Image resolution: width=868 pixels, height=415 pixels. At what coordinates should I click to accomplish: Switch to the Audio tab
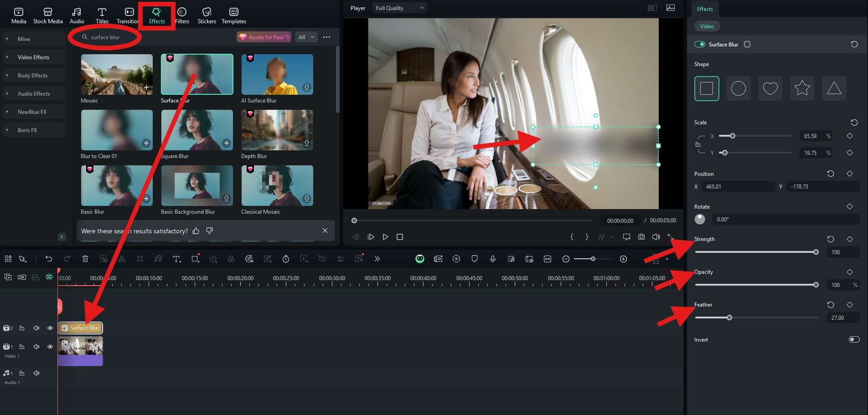pyautogui.click(x=77, y=15)
